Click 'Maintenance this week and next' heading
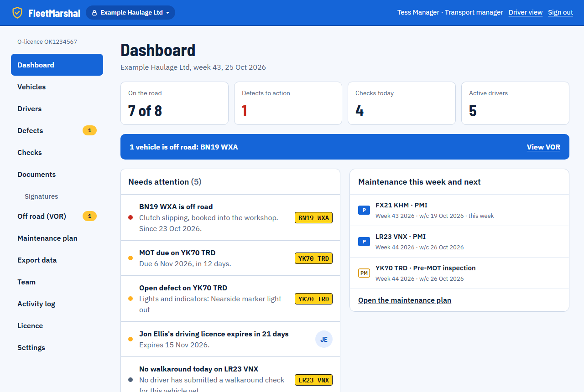Screen dimensions: 584x392 [419, 181]
